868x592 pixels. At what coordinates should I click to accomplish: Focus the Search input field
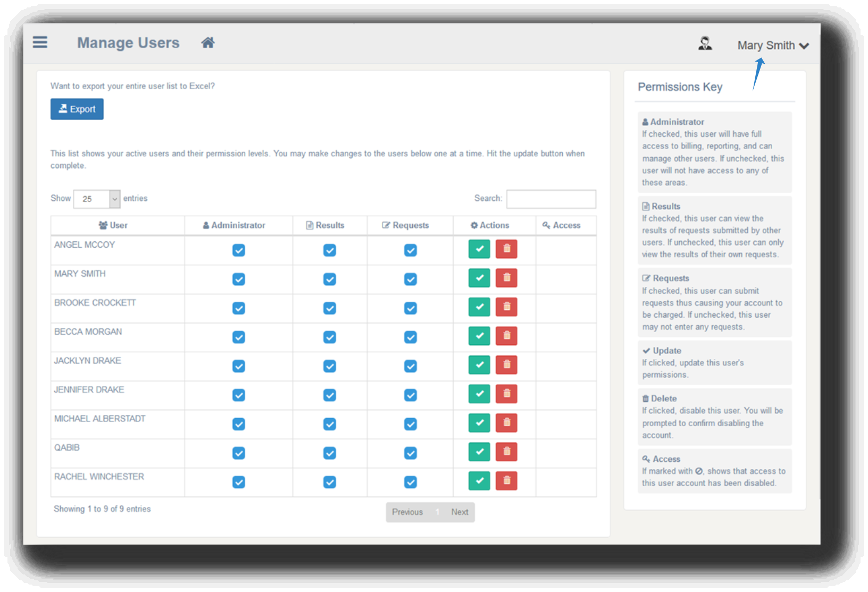point(551,199)
